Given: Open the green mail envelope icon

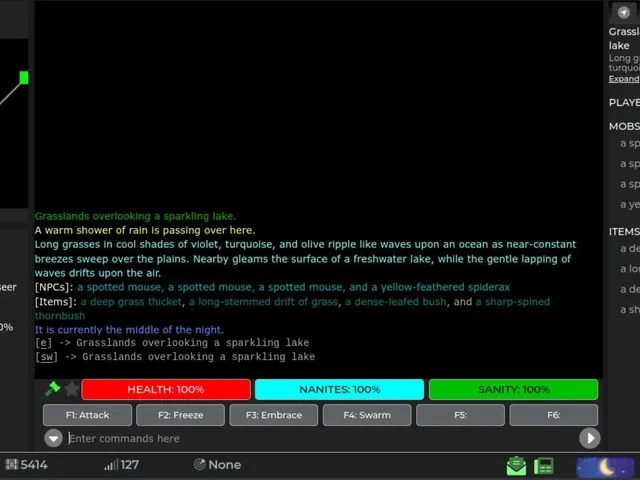Looking at the screenshot, I should (x=516, y=466).
